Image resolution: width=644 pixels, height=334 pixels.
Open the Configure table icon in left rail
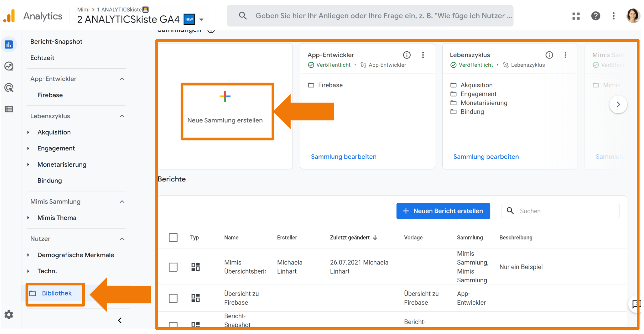[9, 109]
